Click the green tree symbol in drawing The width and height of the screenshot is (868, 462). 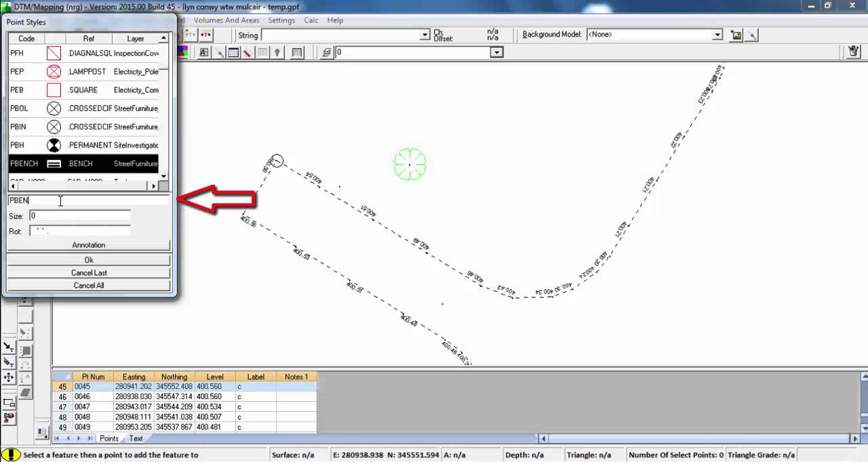pyautogui.click(x=410, y=165)
